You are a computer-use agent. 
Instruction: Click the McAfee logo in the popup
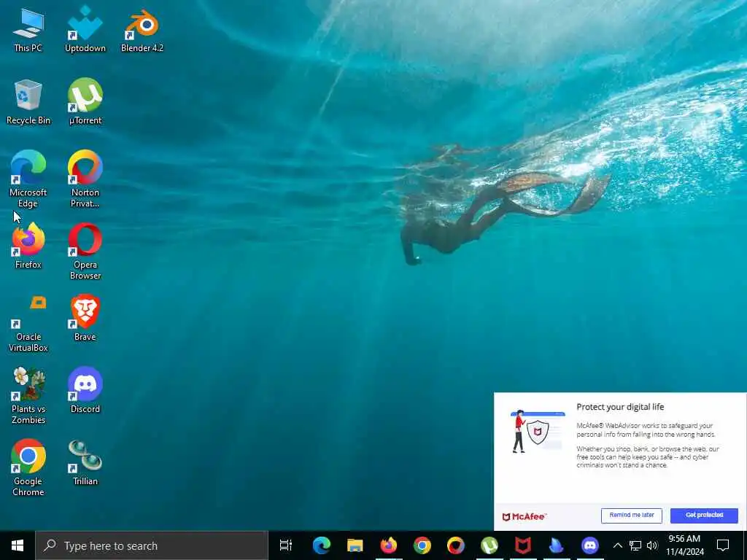point(525,517)
